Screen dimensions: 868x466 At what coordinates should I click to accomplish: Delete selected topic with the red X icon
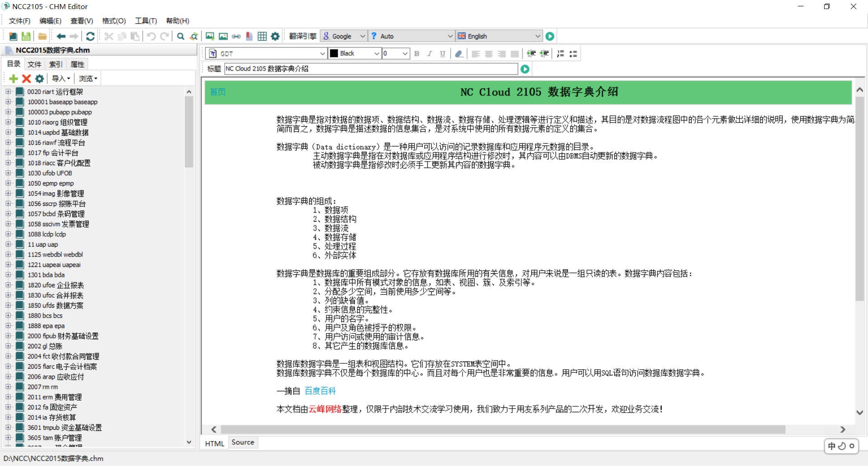26,78
